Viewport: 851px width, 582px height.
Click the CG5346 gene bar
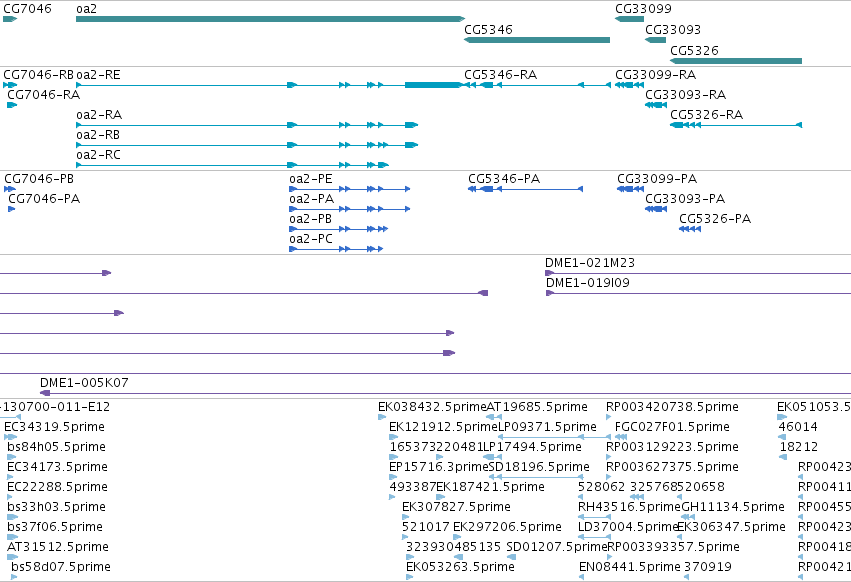[x=537, y=40]
